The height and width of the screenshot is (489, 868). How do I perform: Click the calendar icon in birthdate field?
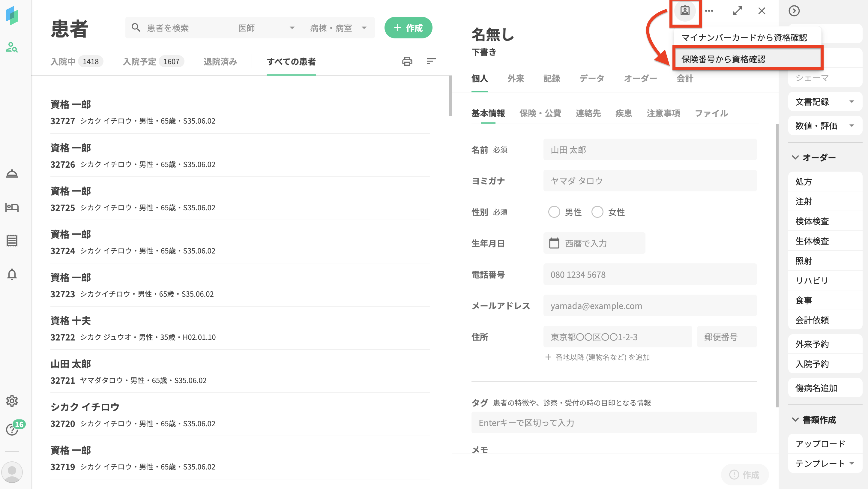[x=554, y=243]
